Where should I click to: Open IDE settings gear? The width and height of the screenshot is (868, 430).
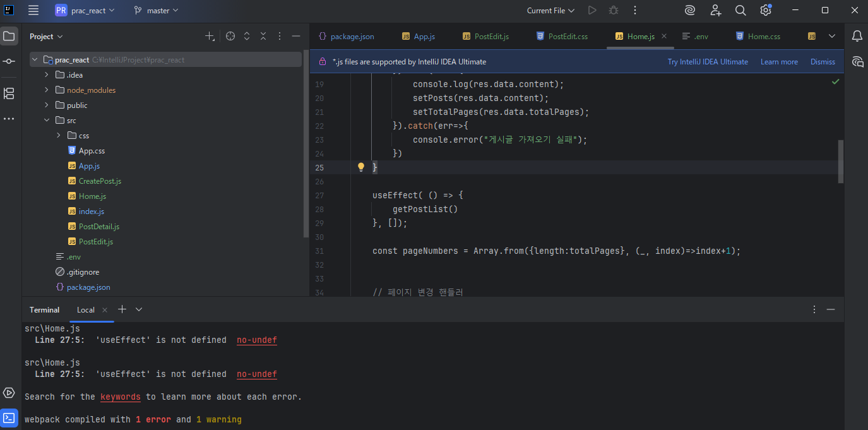point(766,10)
